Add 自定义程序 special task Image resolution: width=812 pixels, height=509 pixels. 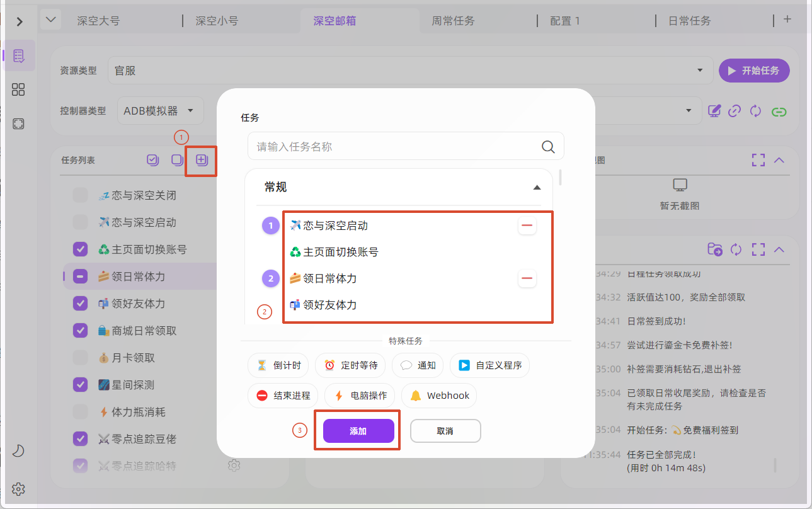coord(489,365)
